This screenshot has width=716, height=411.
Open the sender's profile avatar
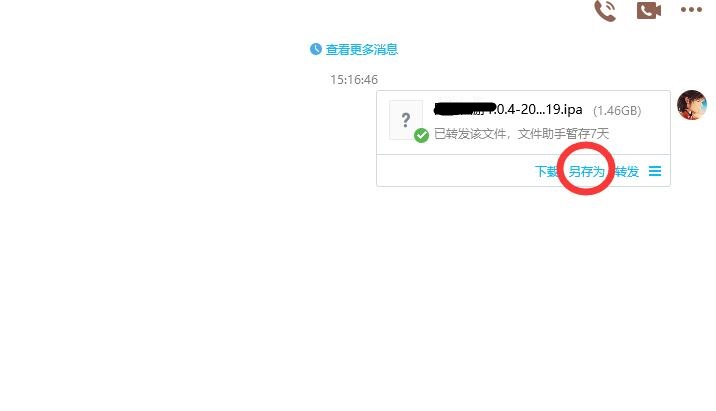tap(692, 105)
